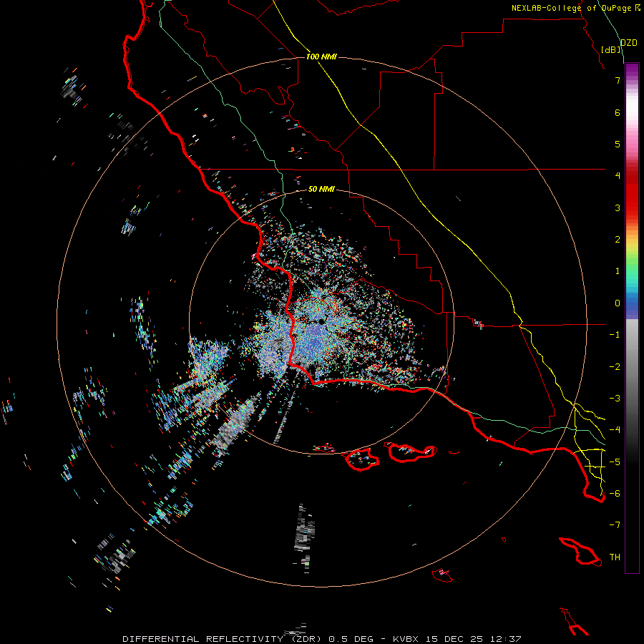
Task: Click the (ZDR) abbreviation in the caption
Action: [x=308, y=639]
